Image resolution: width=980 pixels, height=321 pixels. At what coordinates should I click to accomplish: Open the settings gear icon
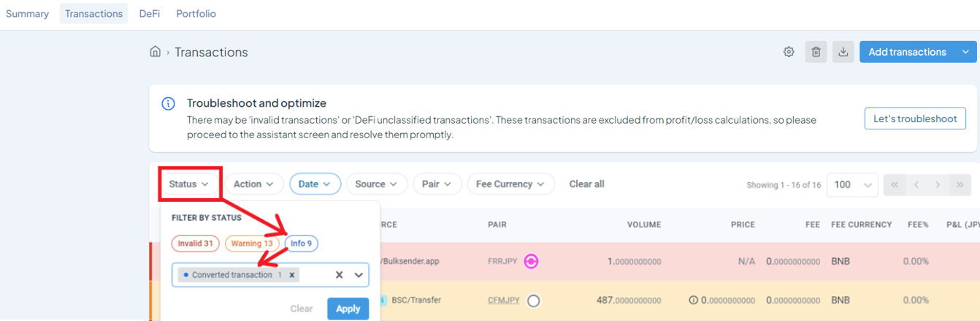(x=789, y=52)
